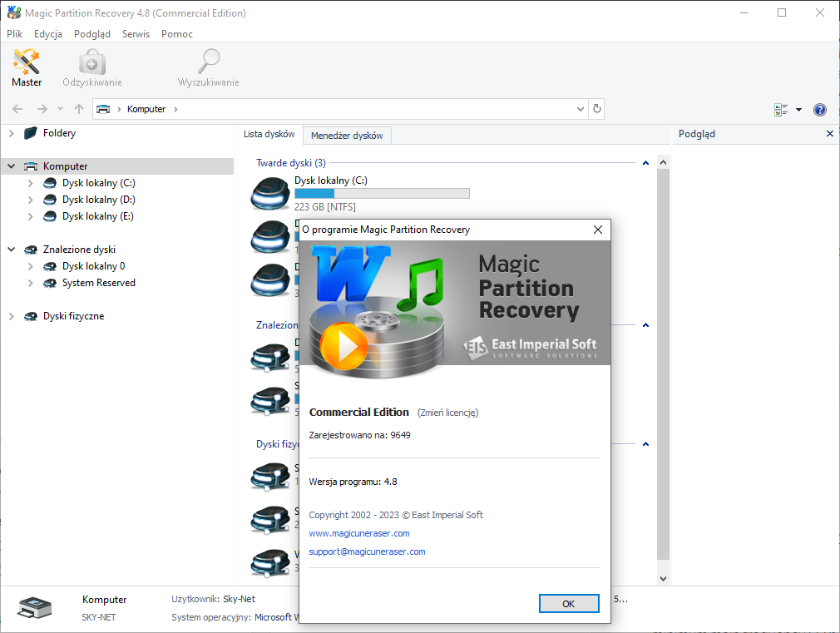
Task: Collapse the Znalezione dyski tree node
Action: (x=12, y=250)
